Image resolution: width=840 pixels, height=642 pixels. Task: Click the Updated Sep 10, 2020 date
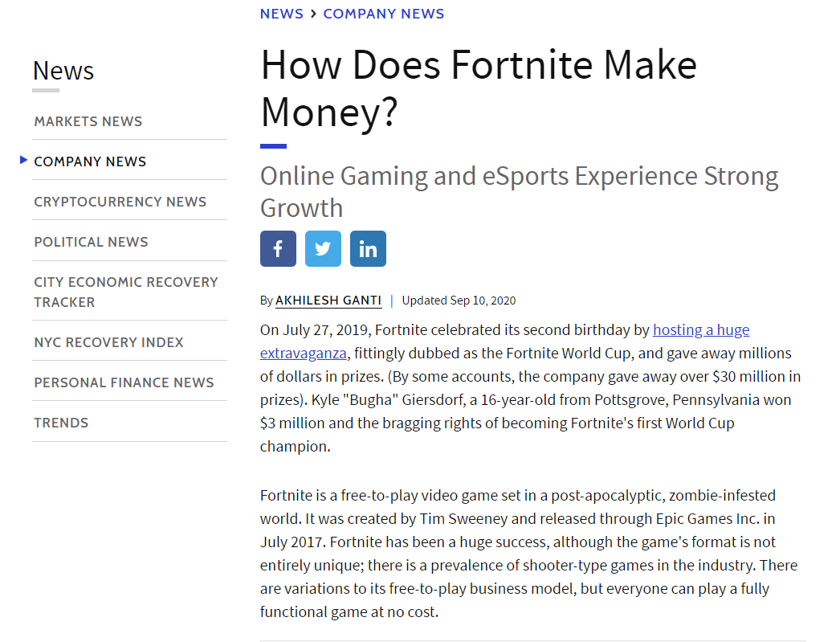click(459, 301)
